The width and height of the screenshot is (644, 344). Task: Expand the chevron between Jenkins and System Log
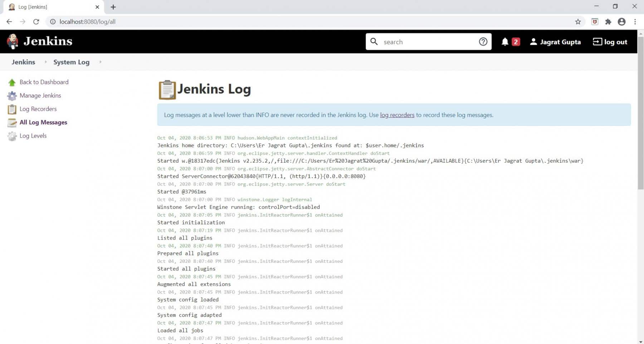click(x=45, y=62)
